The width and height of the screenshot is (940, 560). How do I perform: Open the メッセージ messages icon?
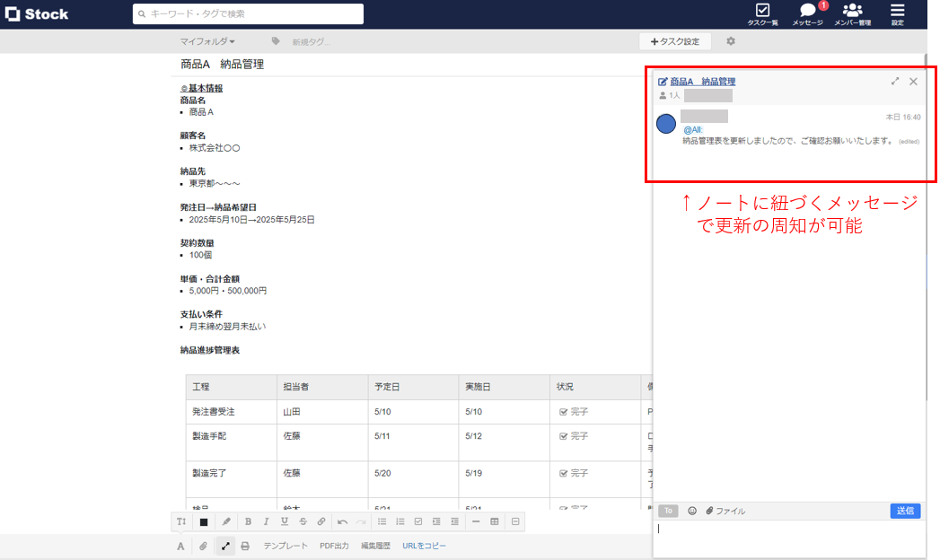pos(807,13)
